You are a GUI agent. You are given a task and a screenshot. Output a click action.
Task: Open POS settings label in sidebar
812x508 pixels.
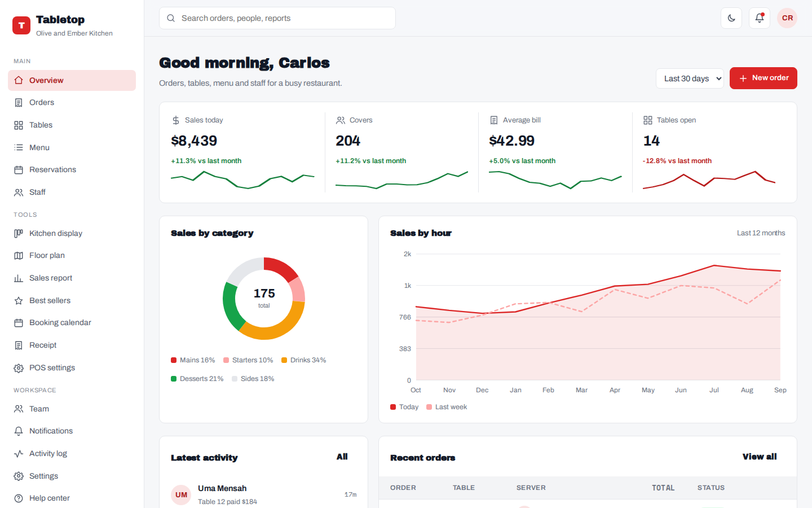[x=52, y=368]
